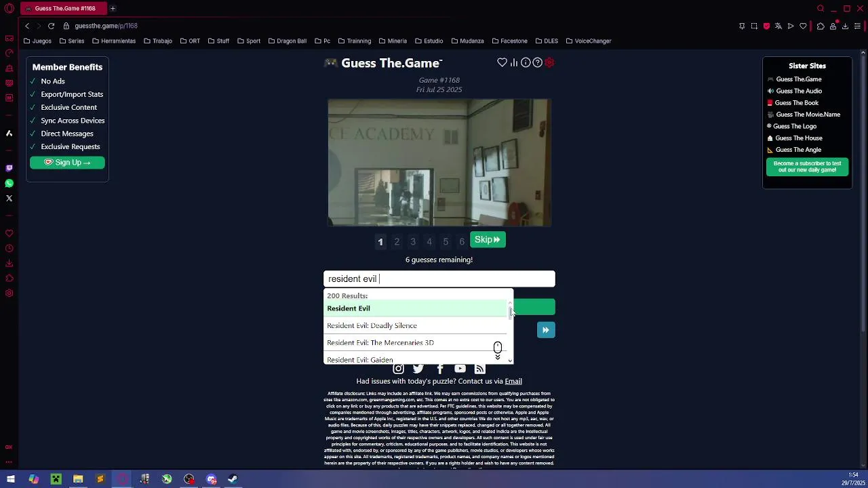
Task: Open the help question mark icon
Action: pyautogui.click(x=537, y=62)
